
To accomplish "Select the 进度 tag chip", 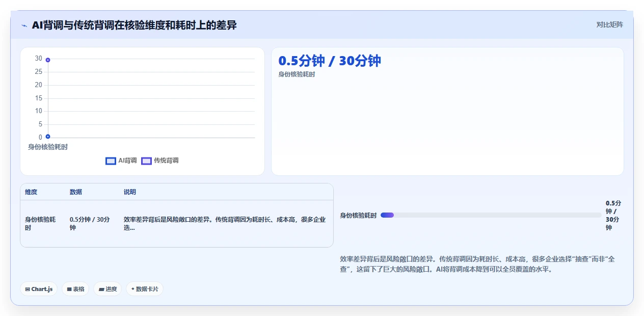I will pyautogui.click(x=108, y=289).
